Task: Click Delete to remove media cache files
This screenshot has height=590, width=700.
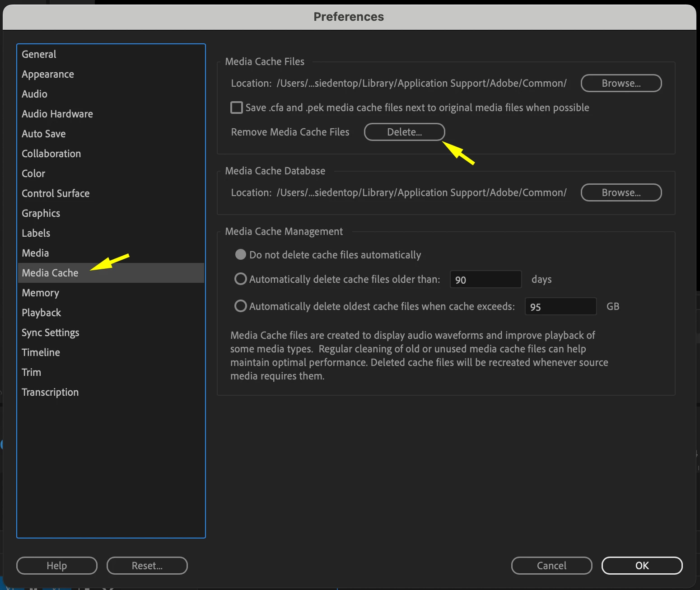Action: pyautogui.click(x=404, y=132)
